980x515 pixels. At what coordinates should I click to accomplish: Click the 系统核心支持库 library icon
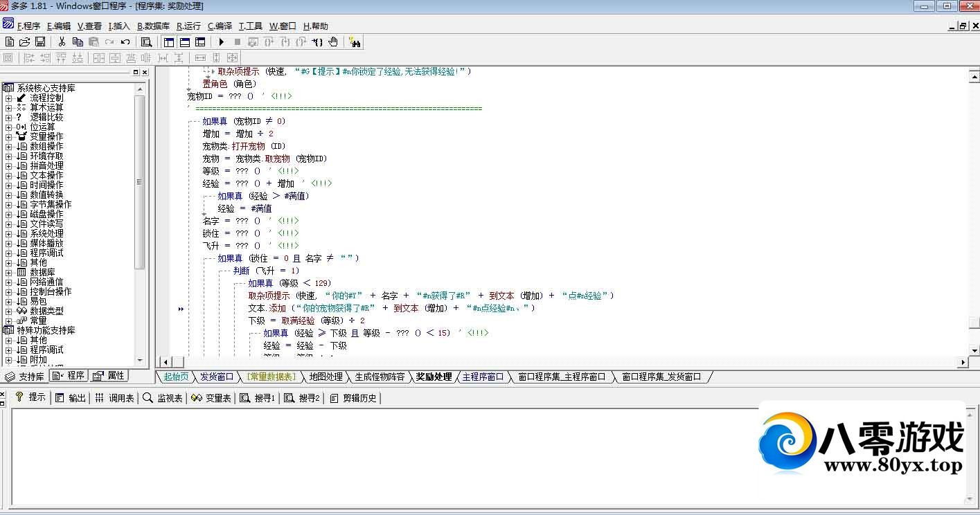pyautogui.click(x=8, y=88)
